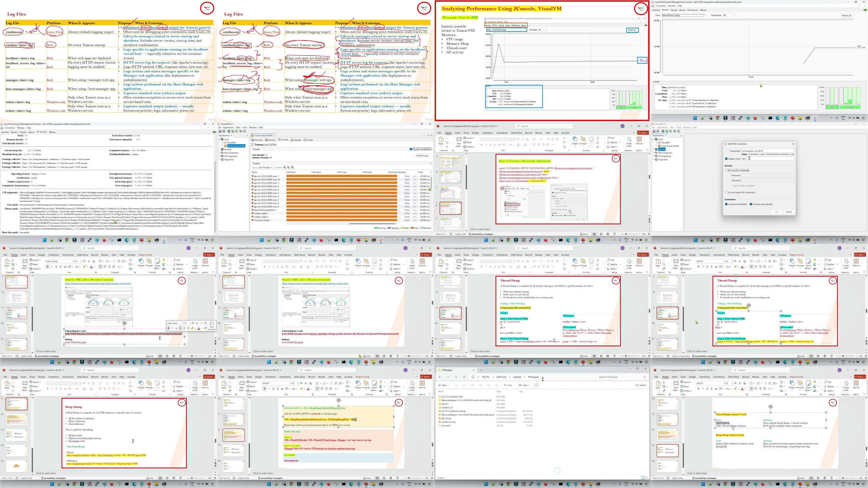Select tomcat.jfr file in File Explorer
868x488 pixels.
click(x=446, y=425)
